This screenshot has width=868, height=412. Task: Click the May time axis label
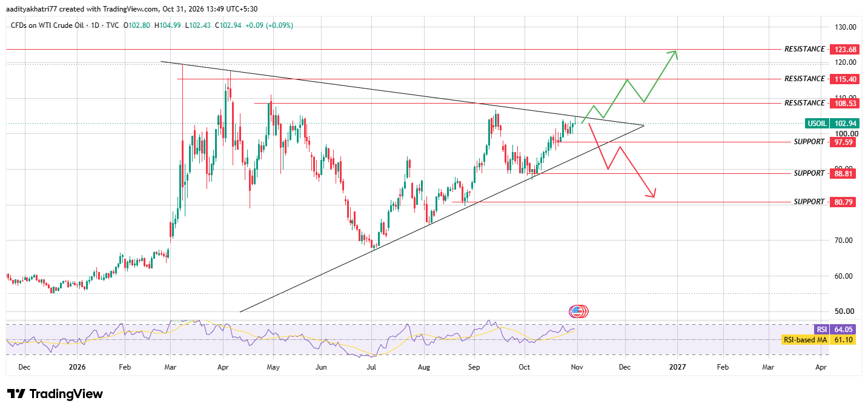click(x=273, y=367)
